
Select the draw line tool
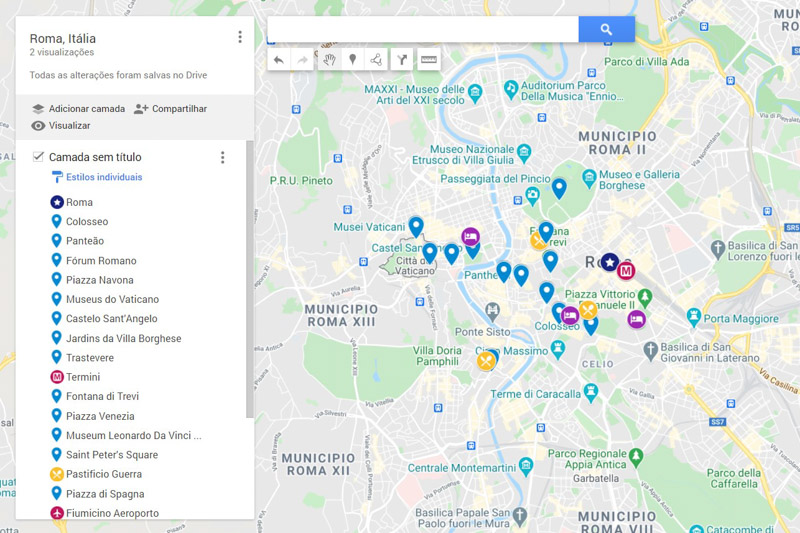376,60
